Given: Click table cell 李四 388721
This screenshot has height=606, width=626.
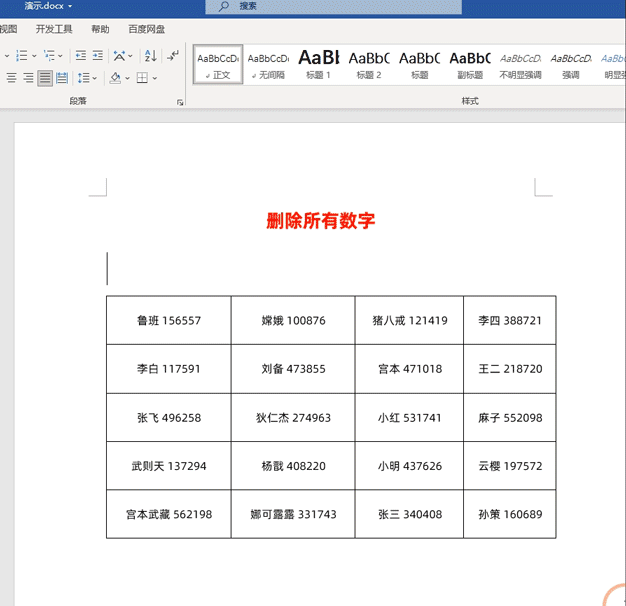Looking at the screenshot, I should [510, 320].
